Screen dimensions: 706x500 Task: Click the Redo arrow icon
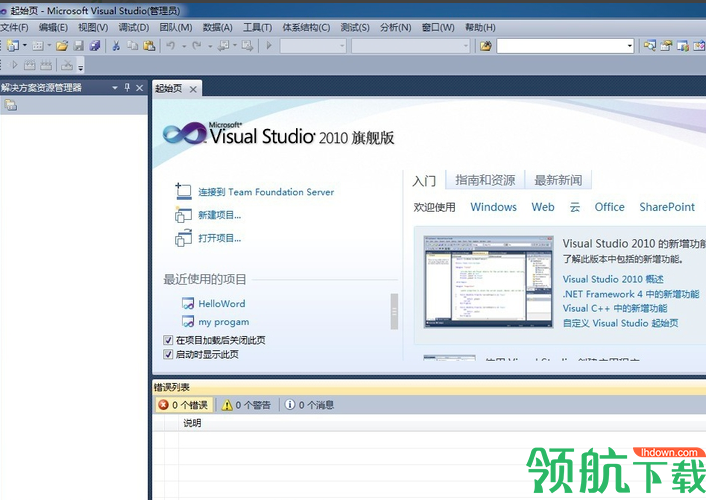point(196,45)
